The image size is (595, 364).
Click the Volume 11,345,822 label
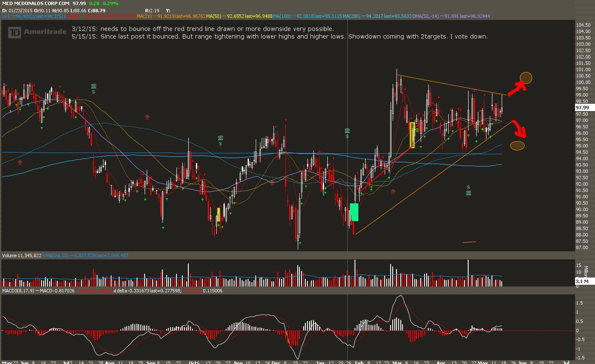(x=22, y=256)
